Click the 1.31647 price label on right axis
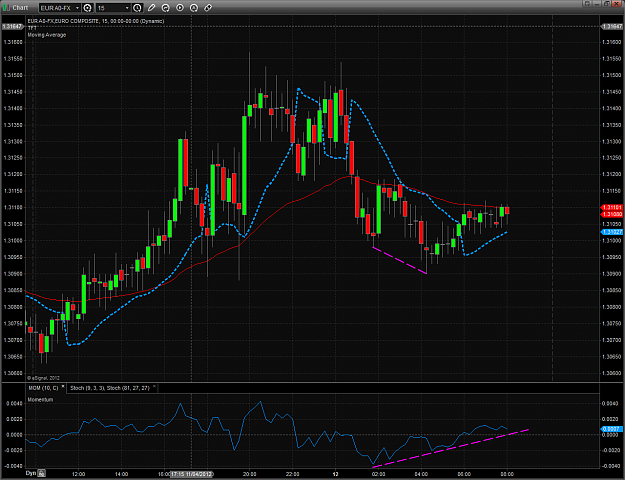The image size is (625, 480). pyautogui.click(x=611, y=26)
